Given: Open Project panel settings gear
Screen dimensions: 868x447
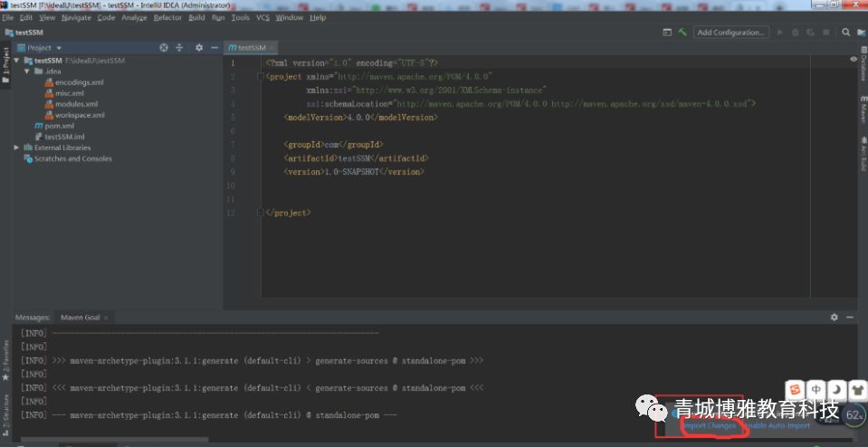Looking at the screenshot, I should tap(199, 48).
